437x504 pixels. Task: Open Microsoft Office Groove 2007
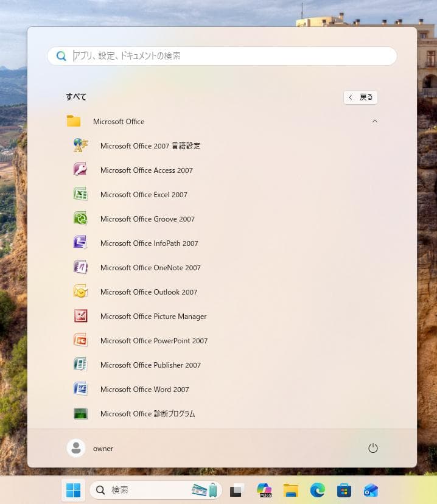point(147,219)
